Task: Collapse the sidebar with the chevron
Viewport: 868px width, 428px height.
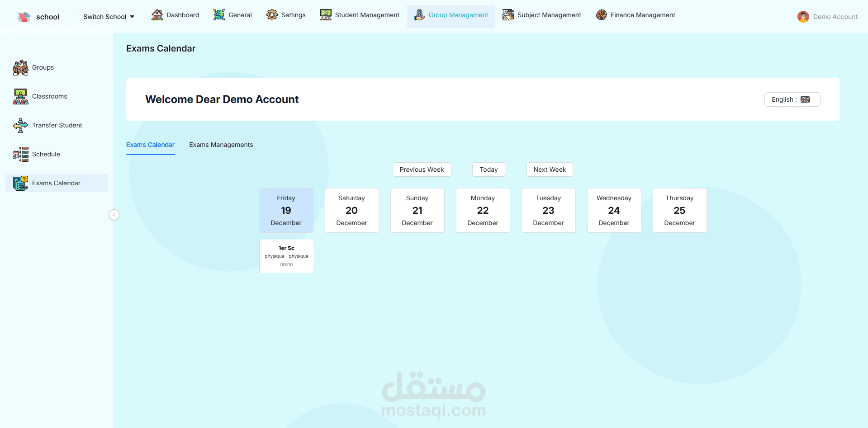Action: [114, 215]
